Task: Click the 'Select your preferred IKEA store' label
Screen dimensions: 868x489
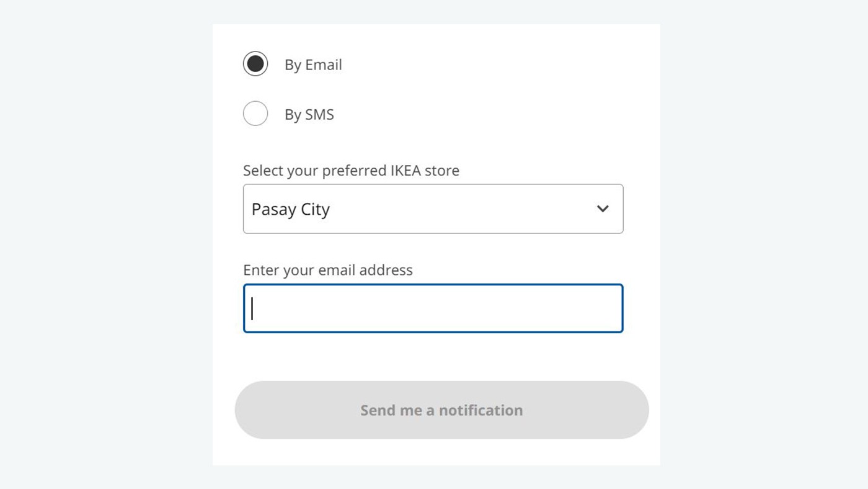Action: [351, 171]
